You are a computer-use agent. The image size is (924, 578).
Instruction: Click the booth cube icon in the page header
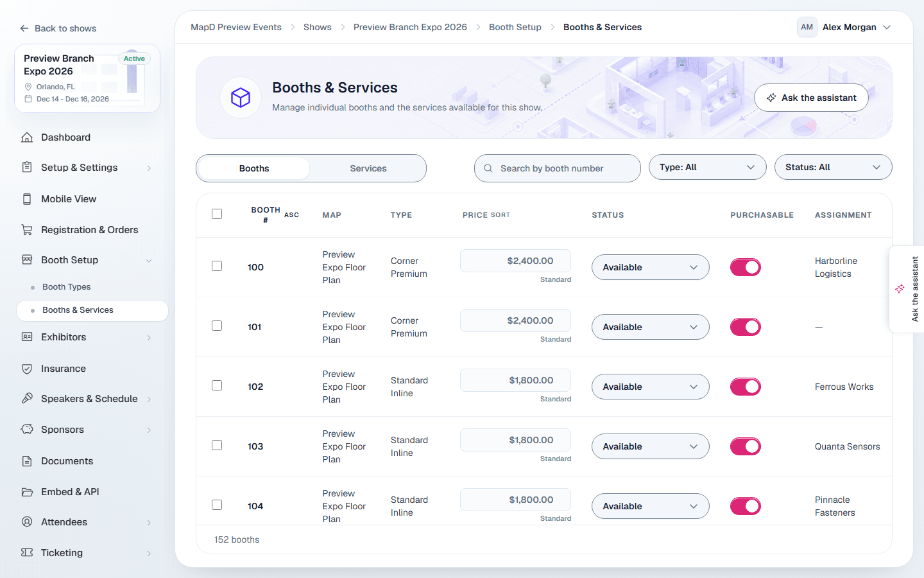point(241,98)
